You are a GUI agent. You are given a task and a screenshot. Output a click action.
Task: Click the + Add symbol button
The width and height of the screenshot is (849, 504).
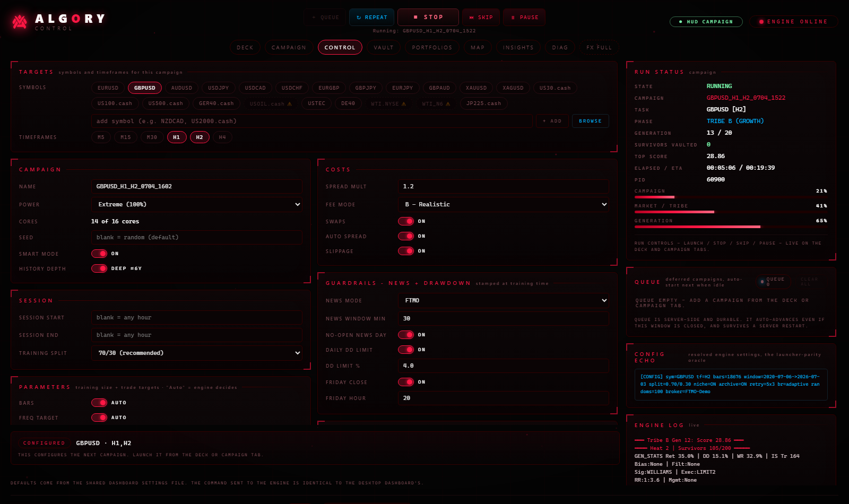point(552,121)
